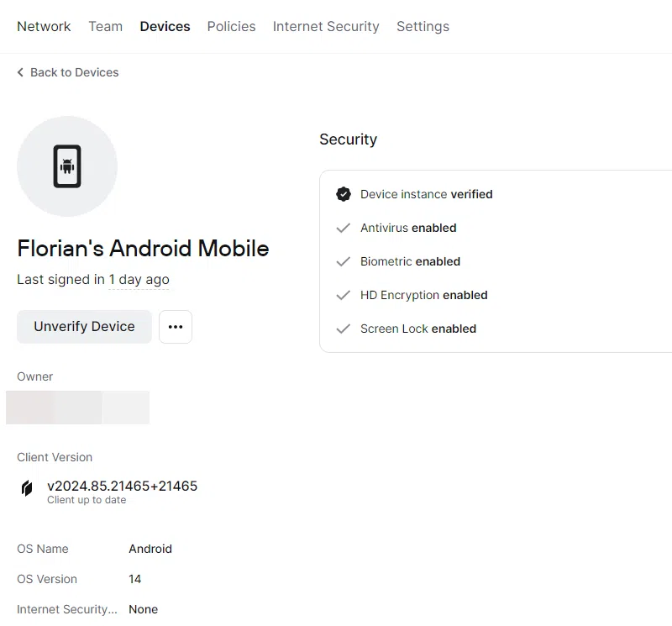
Task: Click the Screen Lock checkmark icon
Action: pyautogui.click(x=343, y=329)
